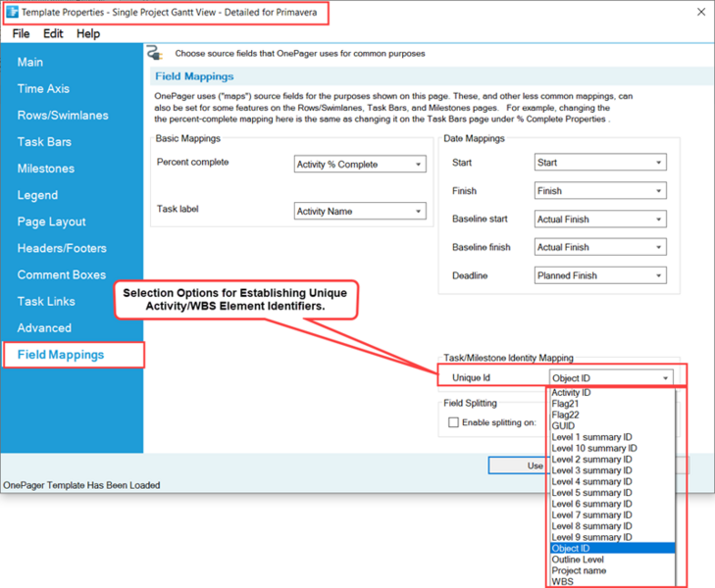
Task: Close the Template Properties window
Action: pos(701,13)
